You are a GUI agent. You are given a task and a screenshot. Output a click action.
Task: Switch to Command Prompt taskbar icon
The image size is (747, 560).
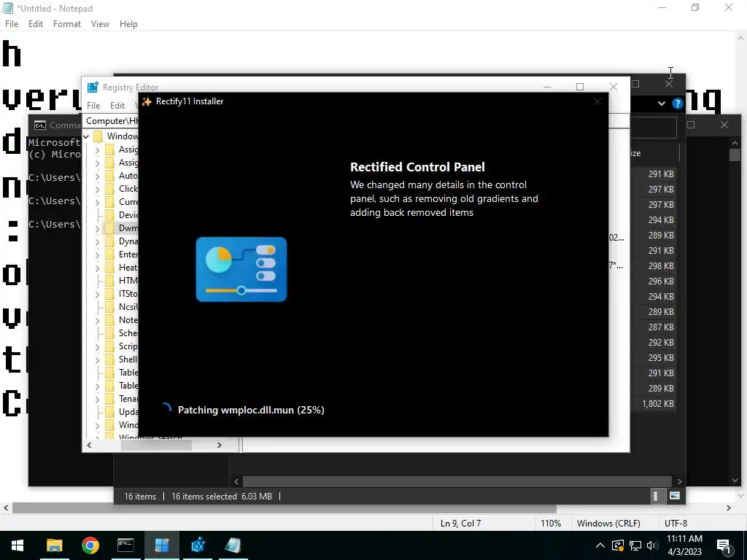[125, 545]
